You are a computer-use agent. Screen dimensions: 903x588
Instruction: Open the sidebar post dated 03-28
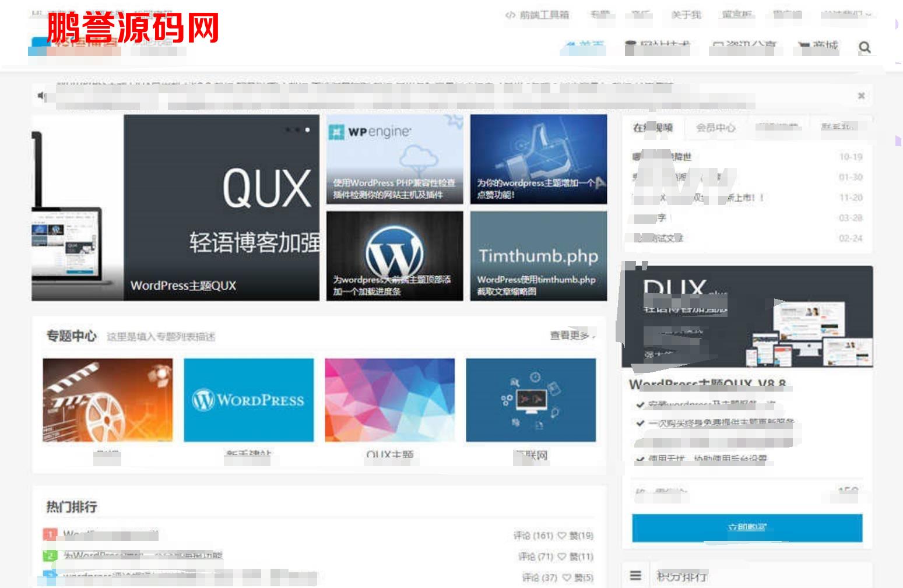pyautogui.click(x=747, y=218)
